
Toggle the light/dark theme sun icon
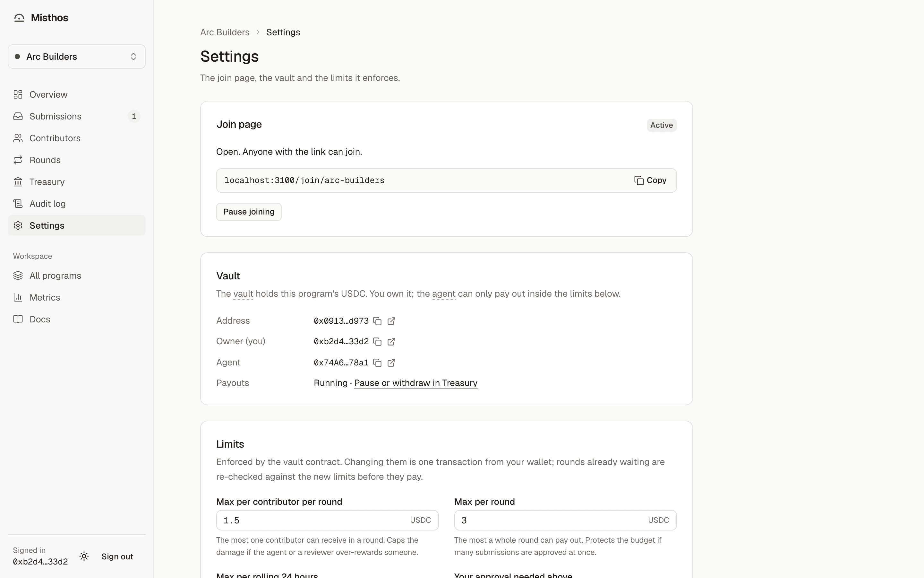pyautogui.click(x=84, y=556)
